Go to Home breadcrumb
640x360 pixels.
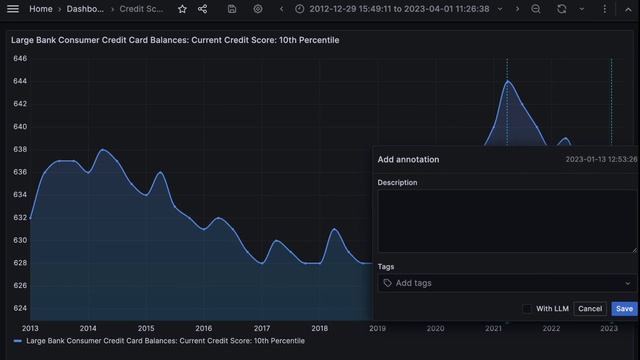[41, 9]
